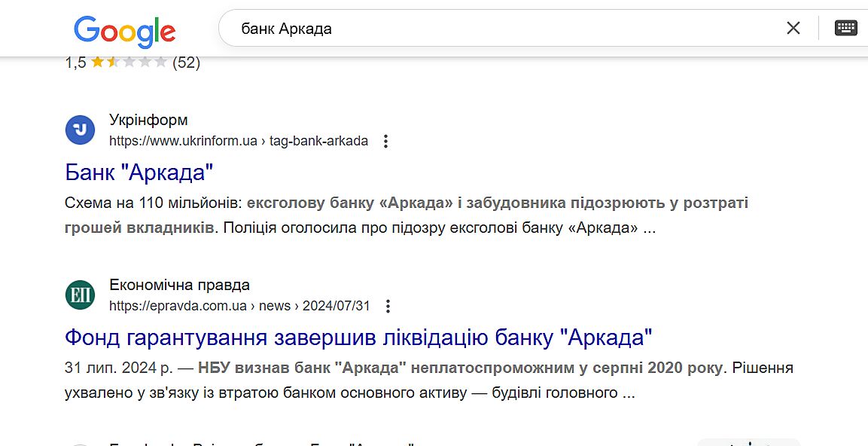Open three-dot menu for Економічна правда result

tap(388, 306)
